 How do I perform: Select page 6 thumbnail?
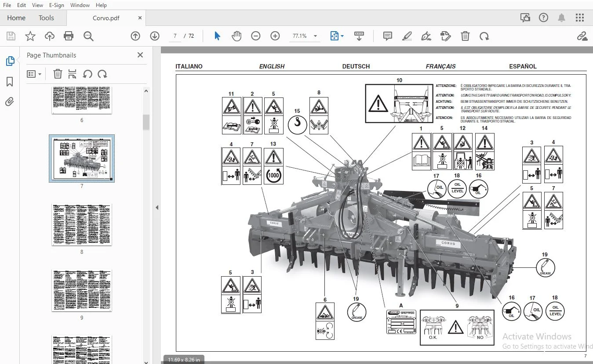click(82, 100)
